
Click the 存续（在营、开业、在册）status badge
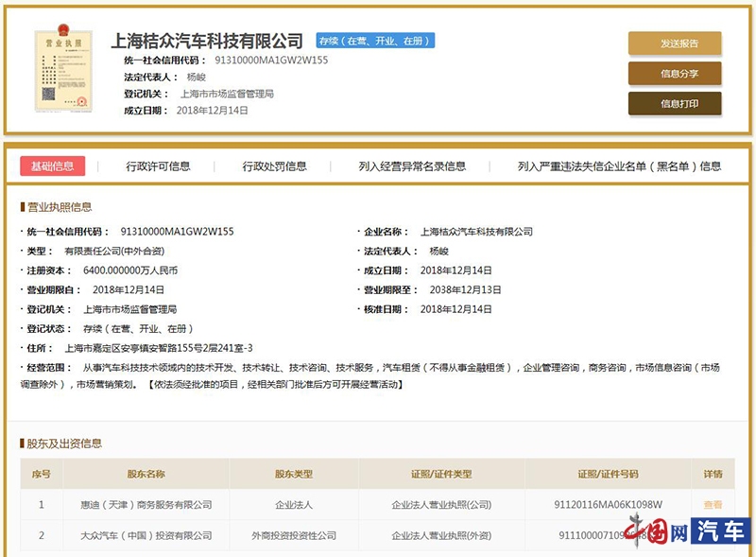pyautogui.click(x=375, y=41)
